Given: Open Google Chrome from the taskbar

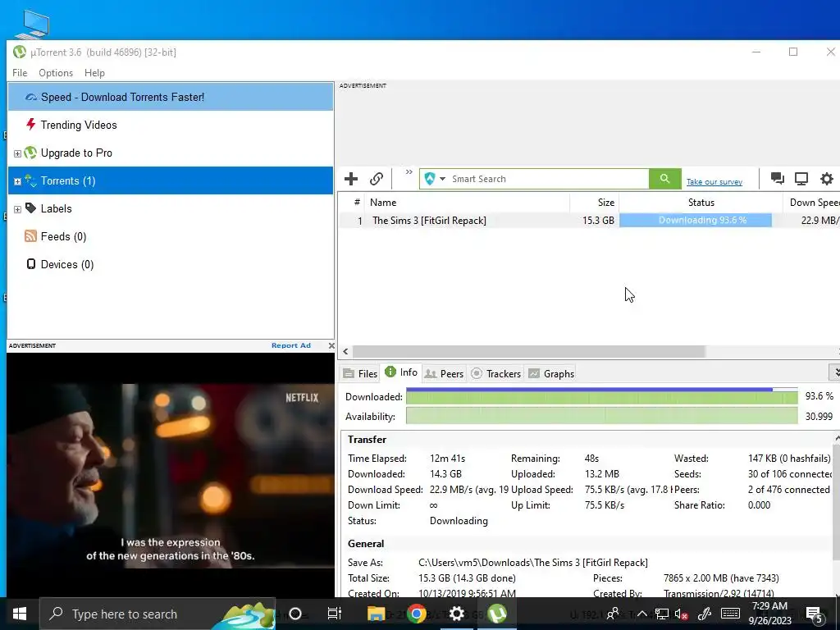Looking at the screenshot, I should click(x=416, y=614).
